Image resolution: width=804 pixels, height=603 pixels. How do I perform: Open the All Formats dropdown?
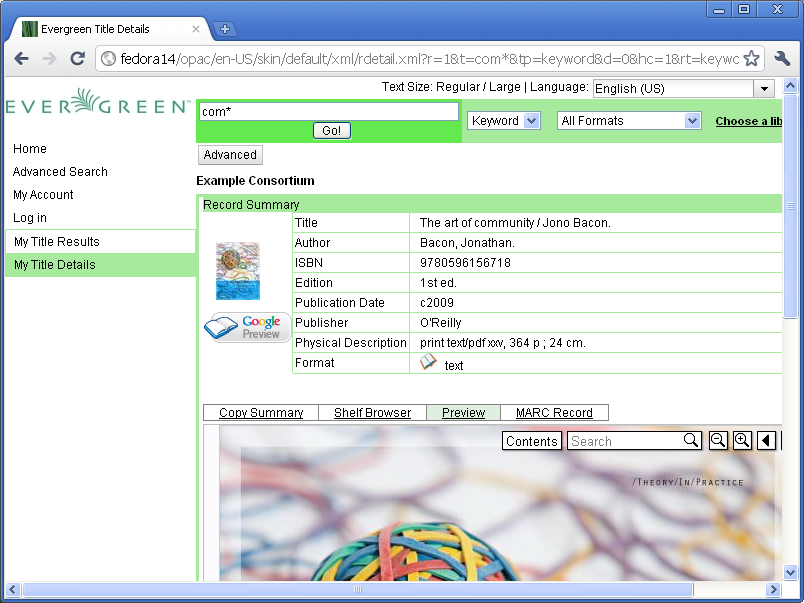tap(629, 121)
